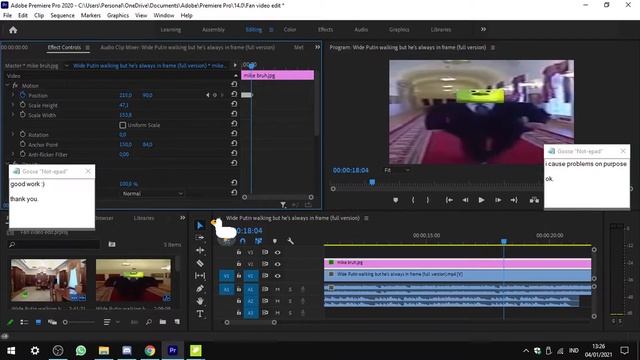This screenshot has width=640, height=360.
Task: Select the Razor tool
Action: 200,263
